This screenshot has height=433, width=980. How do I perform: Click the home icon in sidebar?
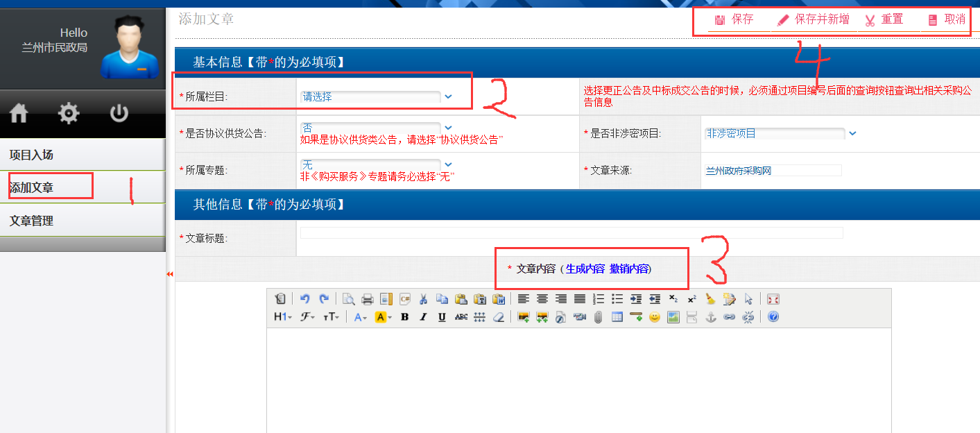tap(18, 113)
